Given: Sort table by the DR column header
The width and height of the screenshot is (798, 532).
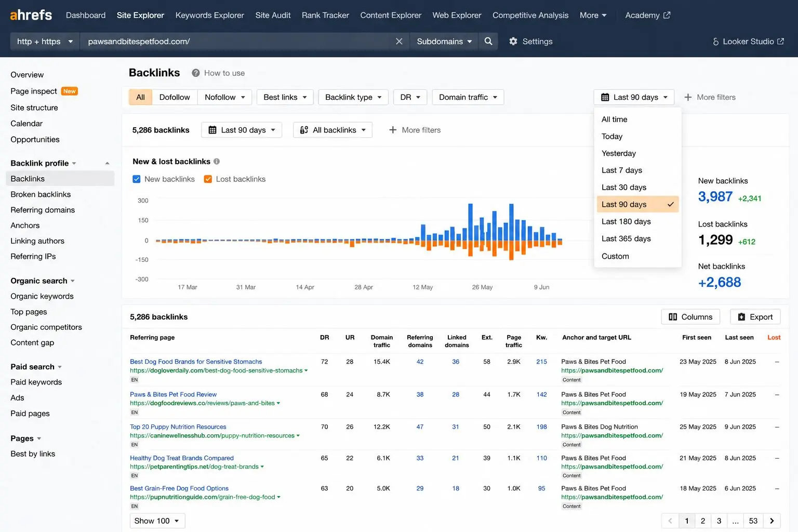Looking at the screenshot, I should 325,338.
